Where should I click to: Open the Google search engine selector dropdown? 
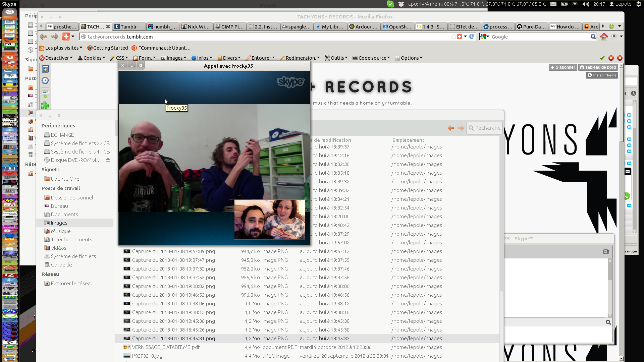coord(485,37)
